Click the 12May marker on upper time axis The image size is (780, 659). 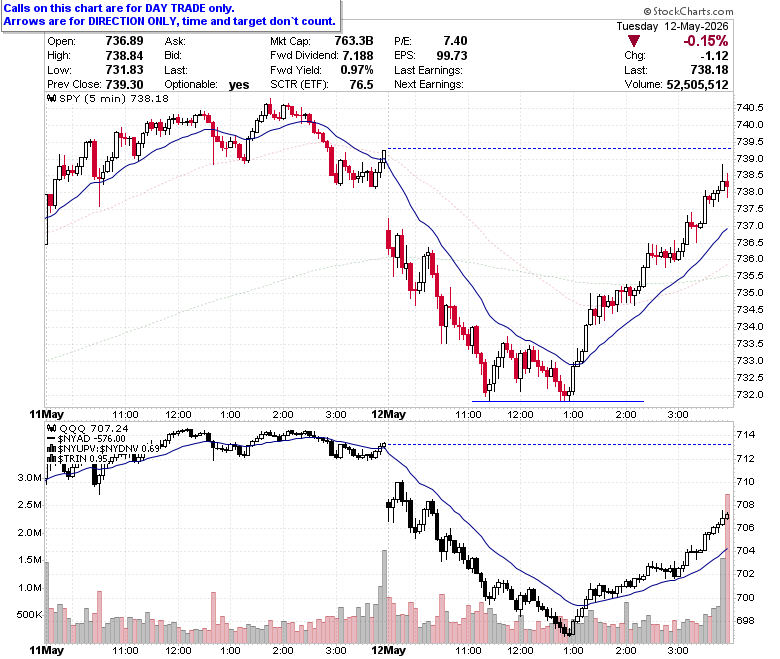389,414
